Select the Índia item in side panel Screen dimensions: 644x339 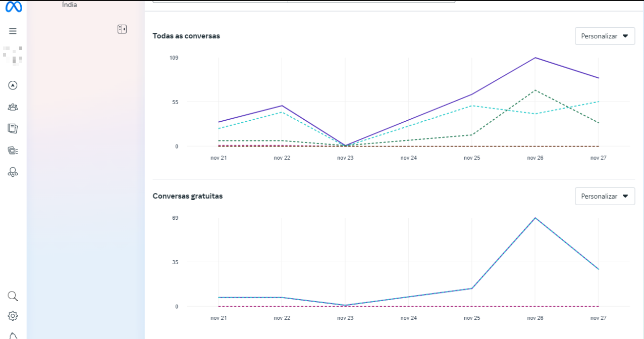[x=70, y=5]
